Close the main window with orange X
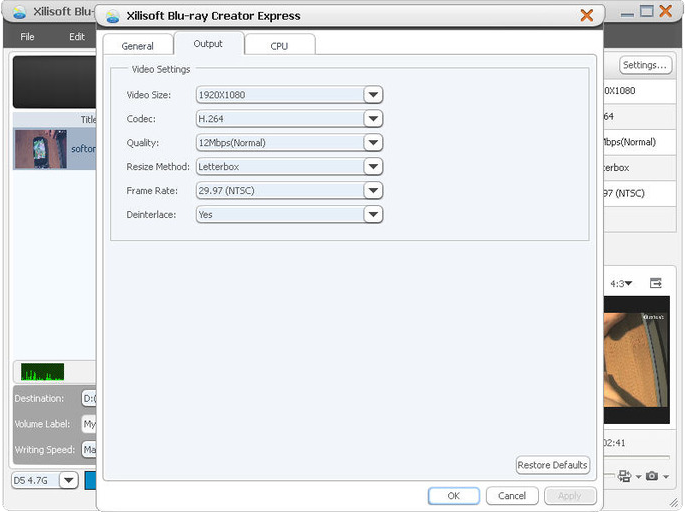This screenshot has width=685, height=512. (665, 11)
